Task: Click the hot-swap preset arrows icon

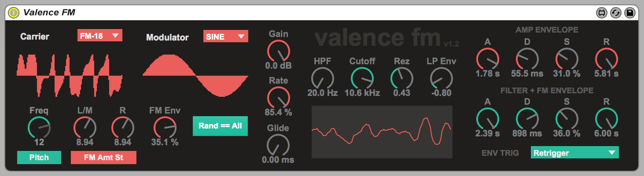Action: [x=615, y=13]
